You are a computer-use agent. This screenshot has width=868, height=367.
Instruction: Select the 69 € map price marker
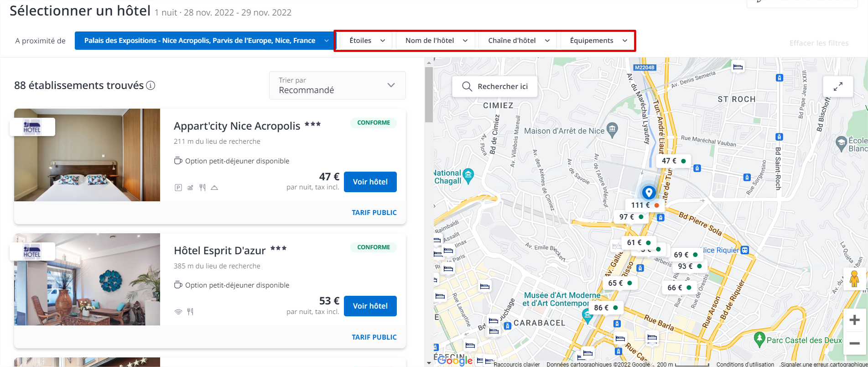click(x=686, y=255)
